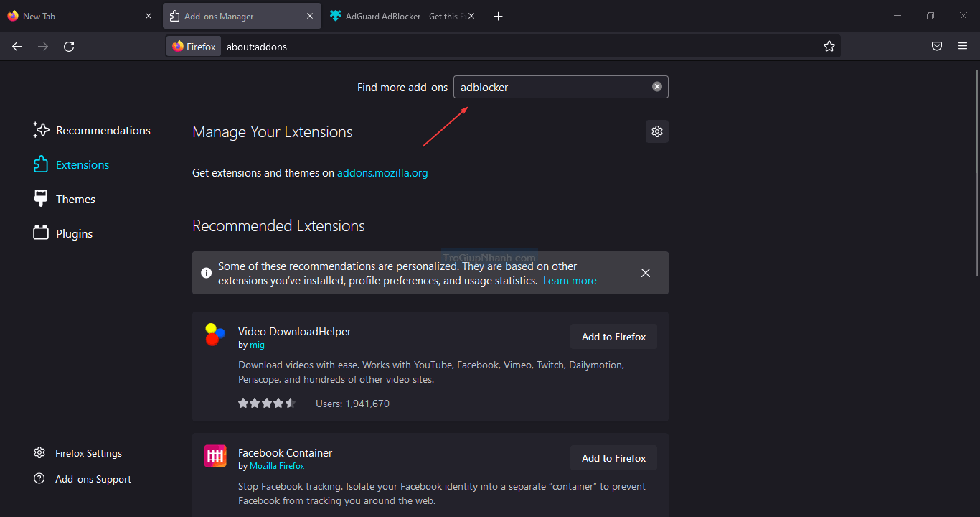Open the Extensions section
The image size is (980, 517).
[x=71, y=164]
